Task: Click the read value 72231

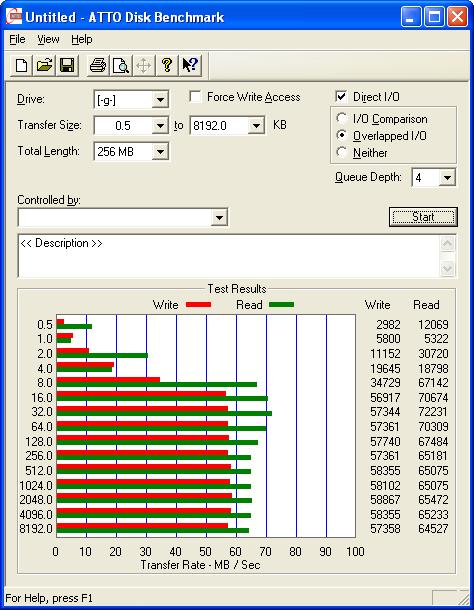Action: (433, 412)
